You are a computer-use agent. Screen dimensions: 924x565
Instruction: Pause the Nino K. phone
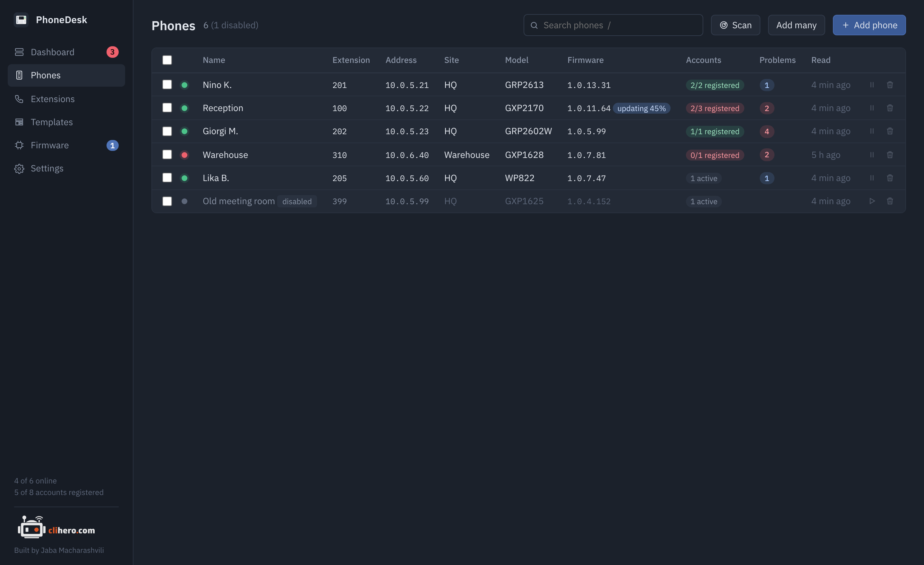coord(872,85)
